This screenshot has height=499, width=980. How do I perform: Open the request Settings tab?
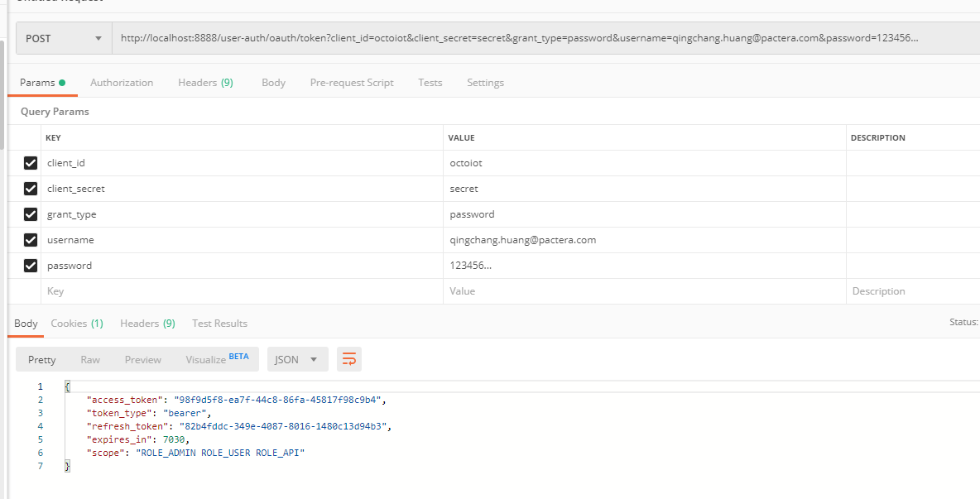[485, 83]
